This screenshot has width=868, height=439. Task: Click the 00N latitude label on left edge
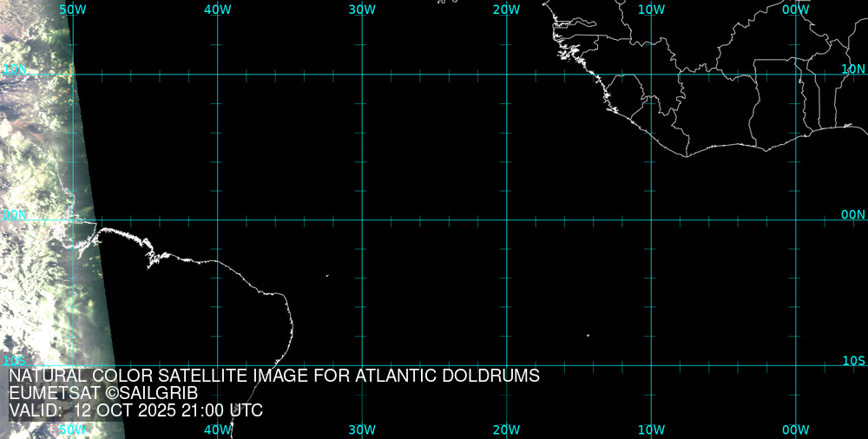(x=14, y=214)
